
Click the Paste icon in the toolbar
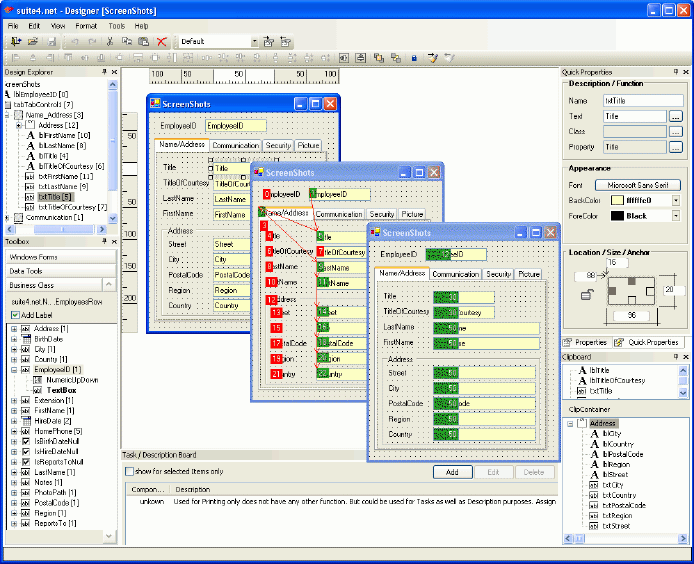pos(144,42)
